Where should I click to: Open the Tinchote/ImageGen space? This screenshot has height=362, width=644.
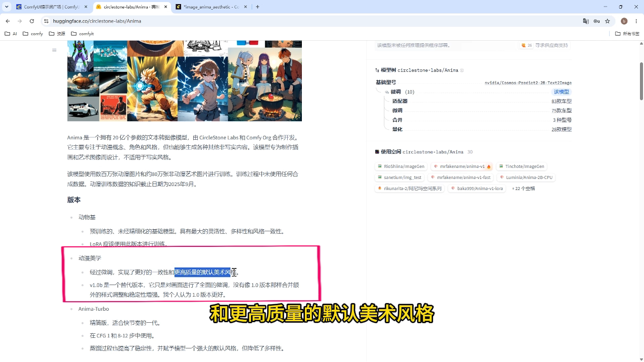coord(521,166)
